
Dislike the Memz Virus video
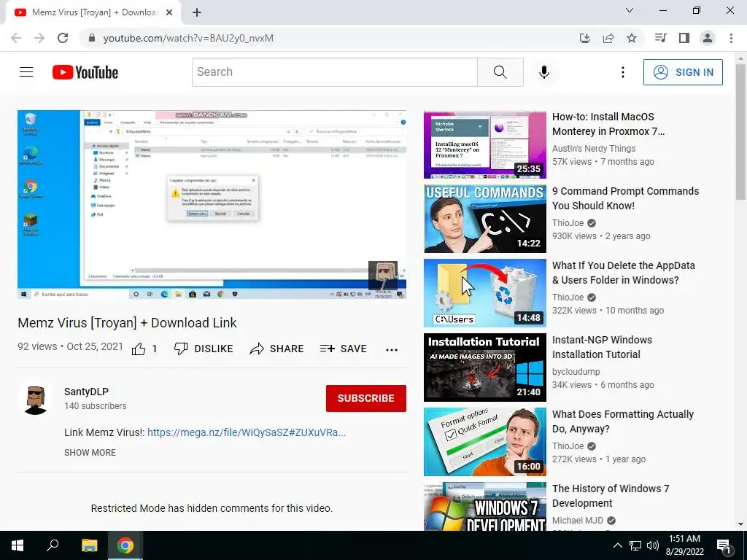click(204, 349)
